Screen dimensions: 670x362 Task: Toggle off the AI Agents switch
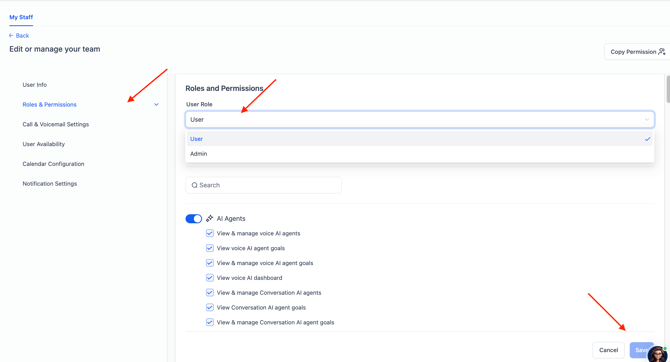click(x=194, y=219)
